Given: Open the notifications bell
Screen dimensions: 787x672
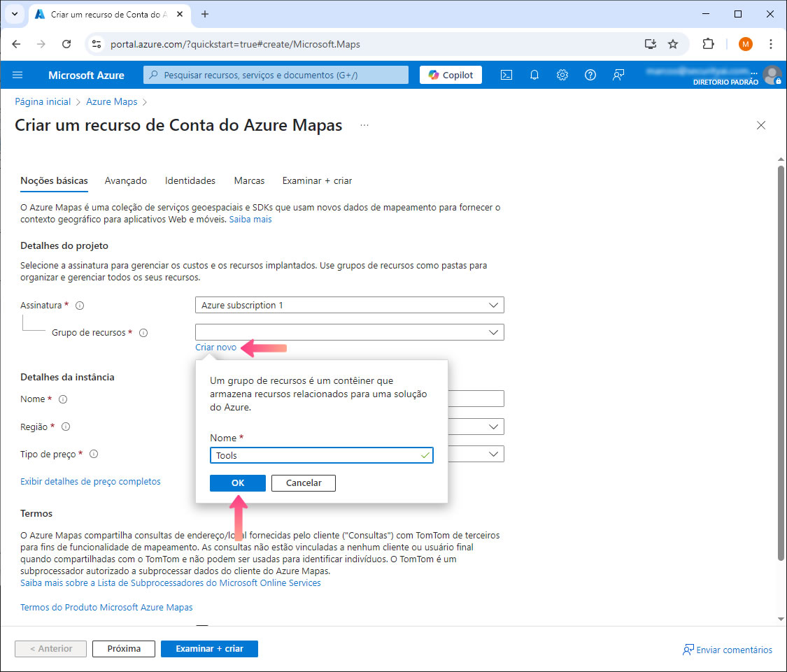Looking at the screenshot, I should click(534, 75).
